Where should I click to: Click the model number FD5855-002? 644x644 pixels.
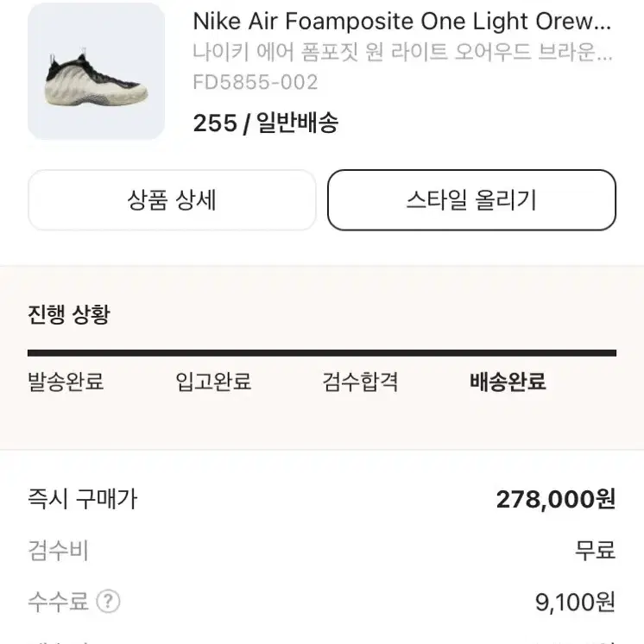[256, 82]
